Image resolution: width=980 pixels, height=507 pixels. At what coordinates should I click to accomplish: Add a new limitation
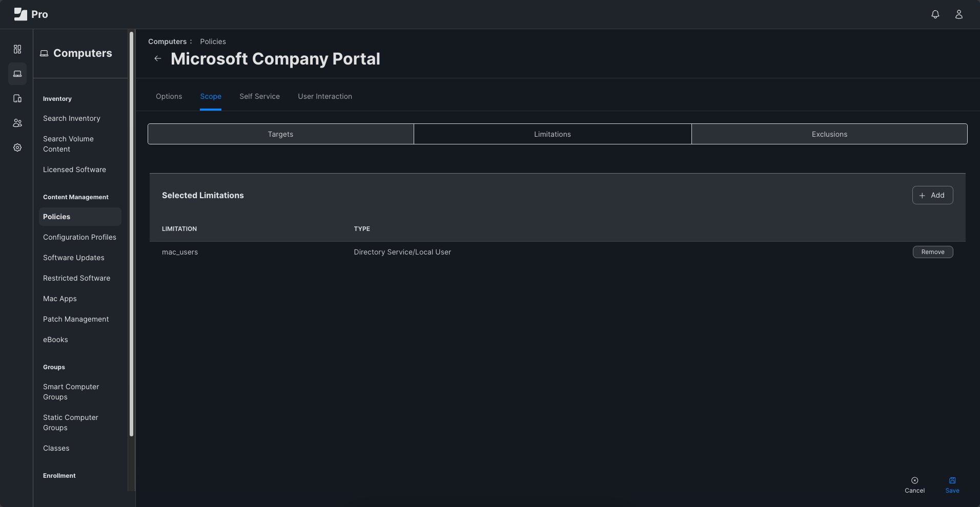pyautogui.click(x=932, y=195)
